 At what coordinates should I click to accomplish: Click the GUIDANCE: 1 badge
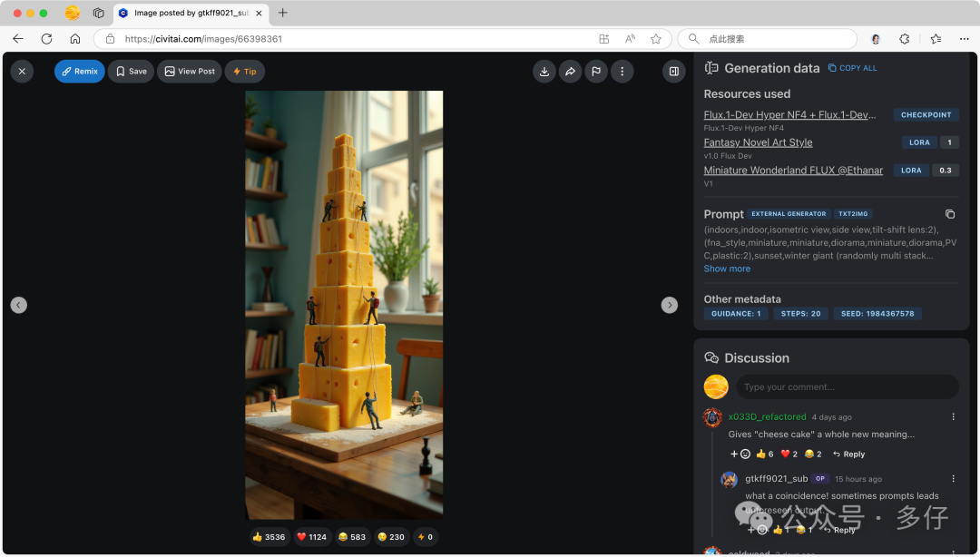[736, 314]
